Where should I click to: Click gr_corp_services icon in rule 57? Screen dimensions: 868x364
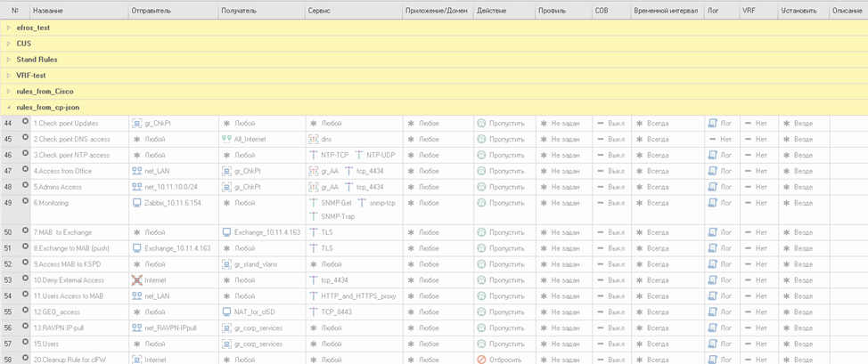[x=225, y=344]
